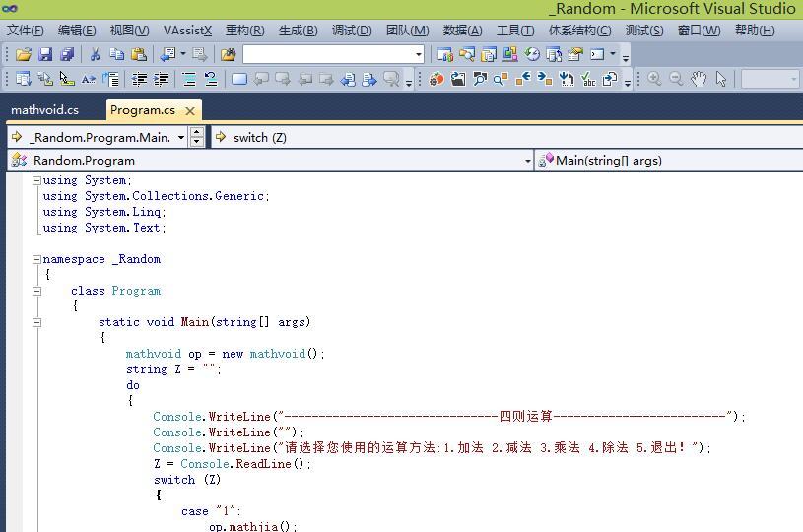
Task: Open the 生成(B) menu
Action: click(x=299, y=31)
